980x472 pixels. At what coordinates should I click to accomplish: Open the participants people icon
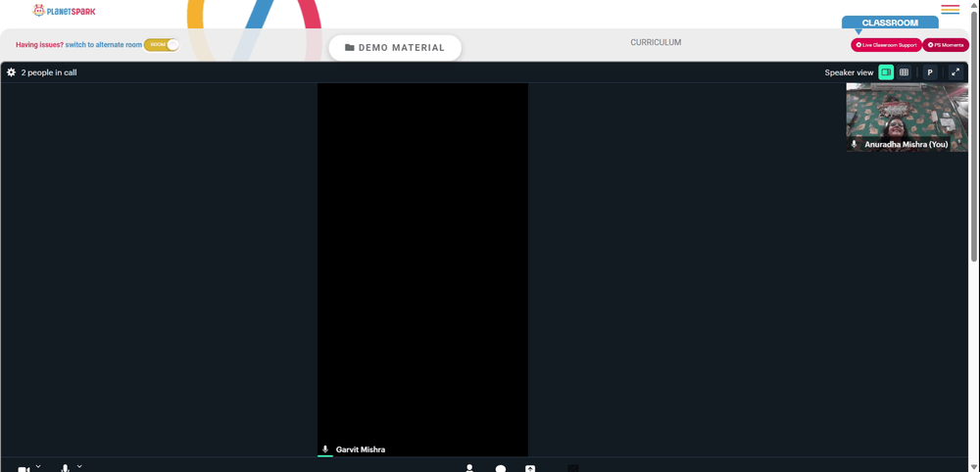click(x=469, y=468)
